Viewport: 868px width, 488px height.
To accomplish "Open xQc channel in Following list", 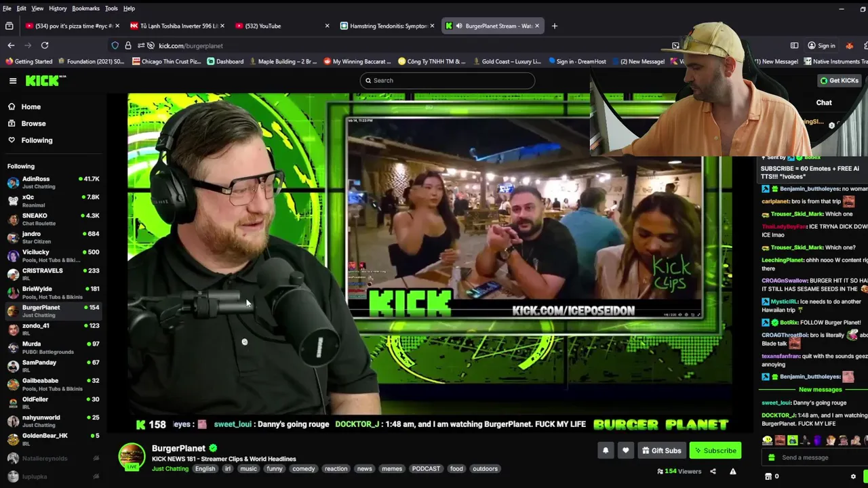I will [x=53, y=201].
